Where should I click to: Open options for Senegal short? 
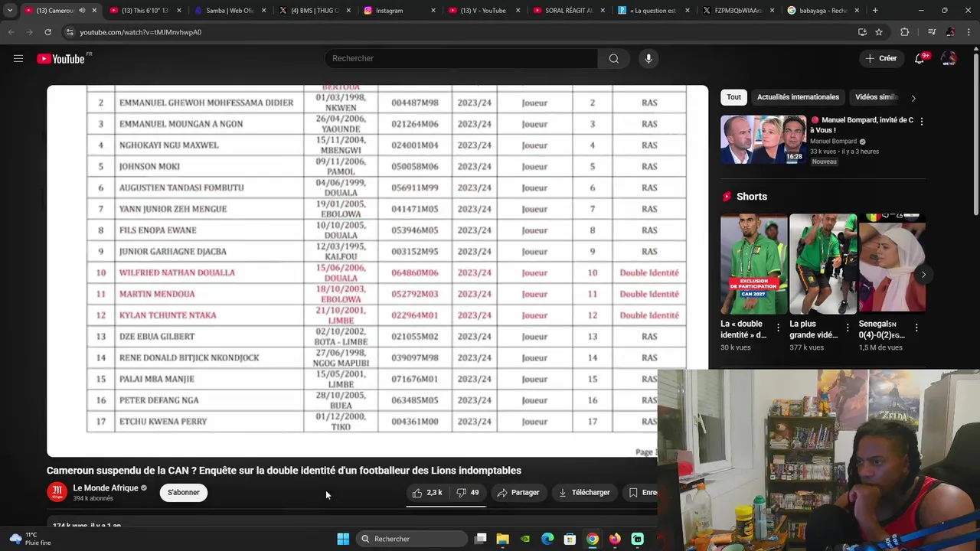(916, 328)
